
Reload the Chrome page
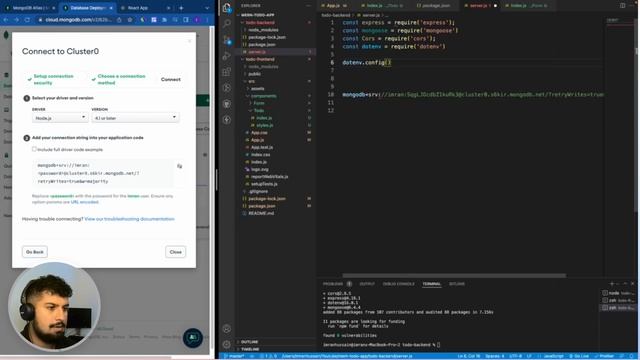tap(27, 20)
